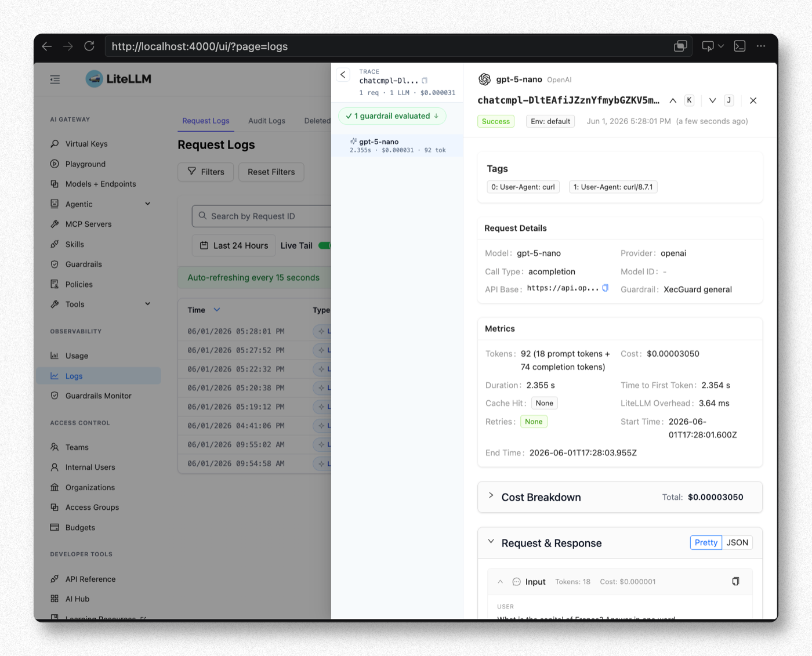Go to previous log with up arrow

[x=673, y=100]
